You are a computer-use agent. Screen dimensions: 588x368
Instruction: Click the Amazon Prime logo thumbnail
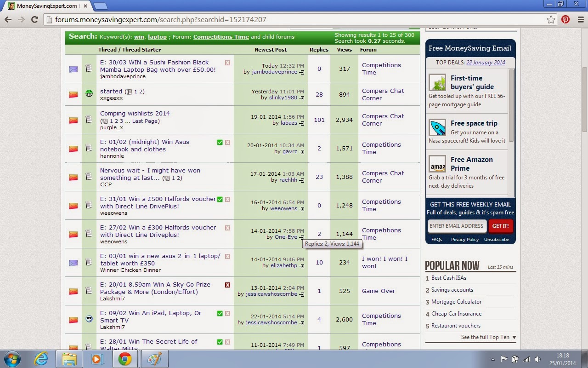pos(437,164)
